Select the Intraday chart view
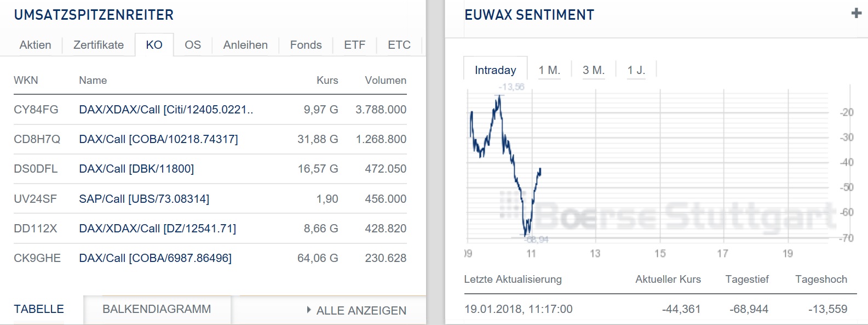Viewport: 868px width, 325px height. pos(495,70)
